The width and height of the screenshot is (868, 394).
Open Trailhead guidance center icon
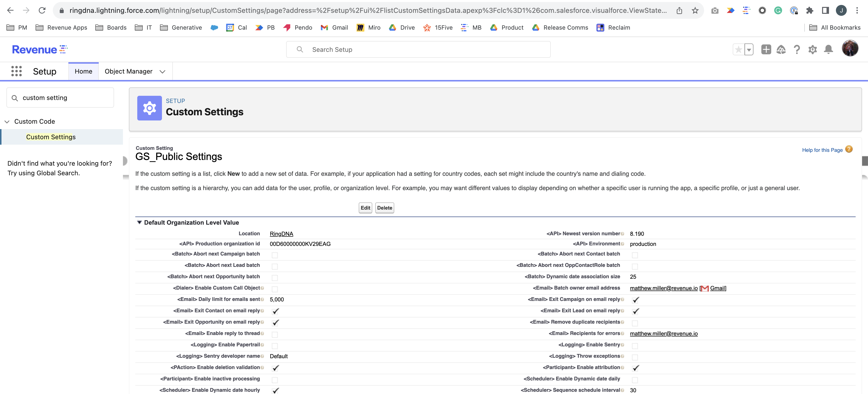coord(781,50)
